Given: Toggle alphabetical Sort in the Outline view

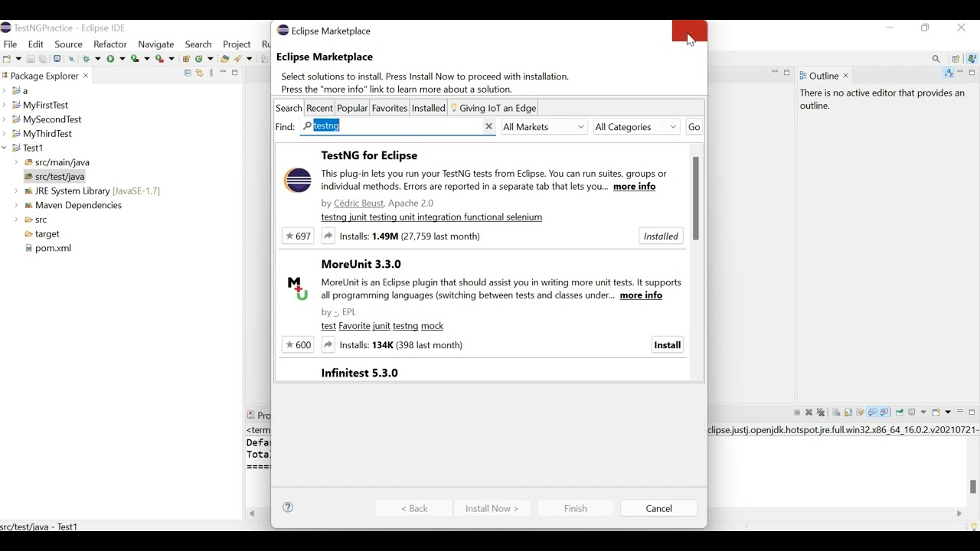Looking at the screenshot, I should pos(949,73).
